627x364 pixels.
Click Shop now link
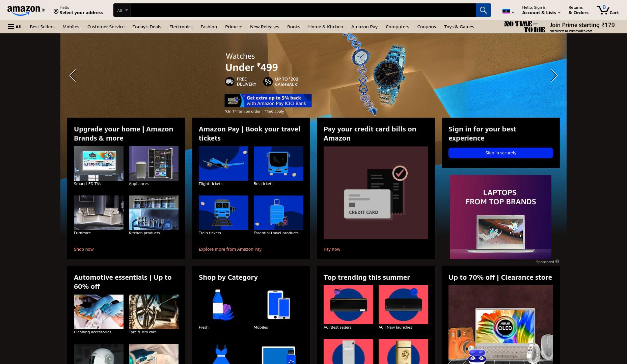pos(84,249)
